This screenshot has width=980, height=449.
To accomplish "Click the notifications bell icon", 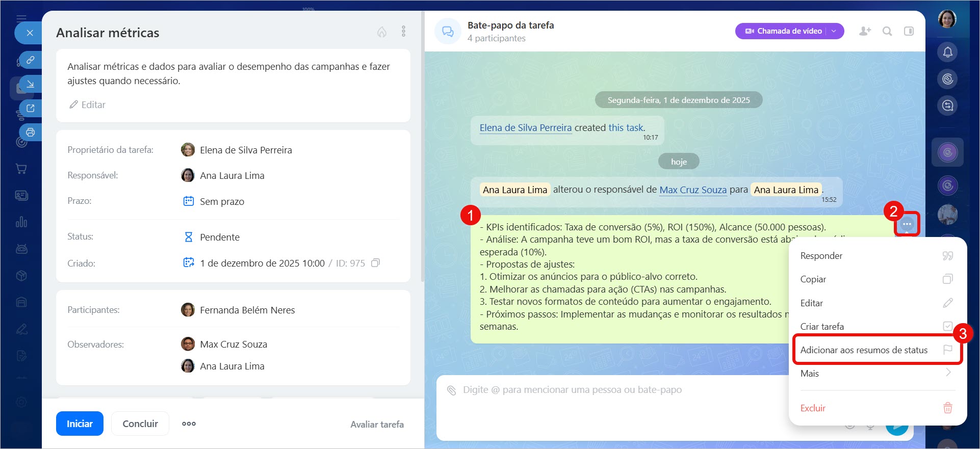I will (x=947, y=52).
